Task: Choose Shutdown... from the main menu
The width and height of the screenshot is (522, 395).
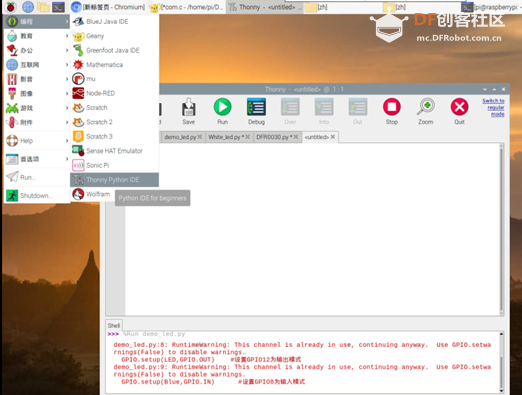Action: click(x=37, y=195)
